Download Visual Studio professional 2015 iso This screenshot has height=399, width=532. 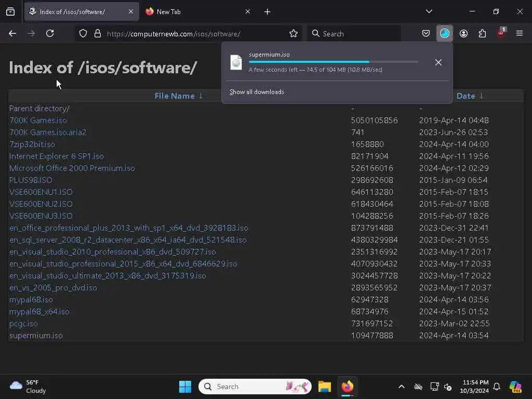(123, 263)
